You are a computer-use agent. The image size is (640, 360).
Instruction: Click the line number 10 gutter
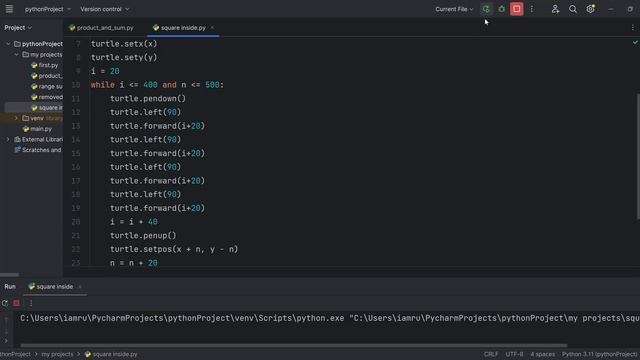pos(76,85)
